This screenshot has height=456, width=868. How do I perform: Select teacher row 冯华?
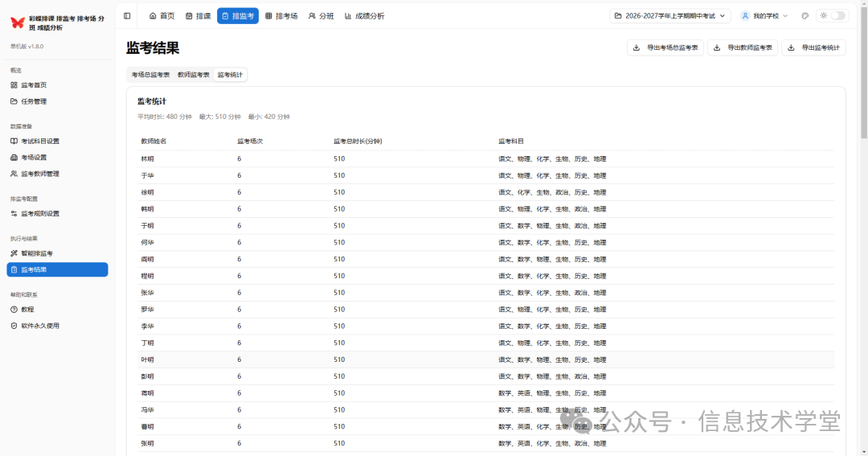point(486,410)
